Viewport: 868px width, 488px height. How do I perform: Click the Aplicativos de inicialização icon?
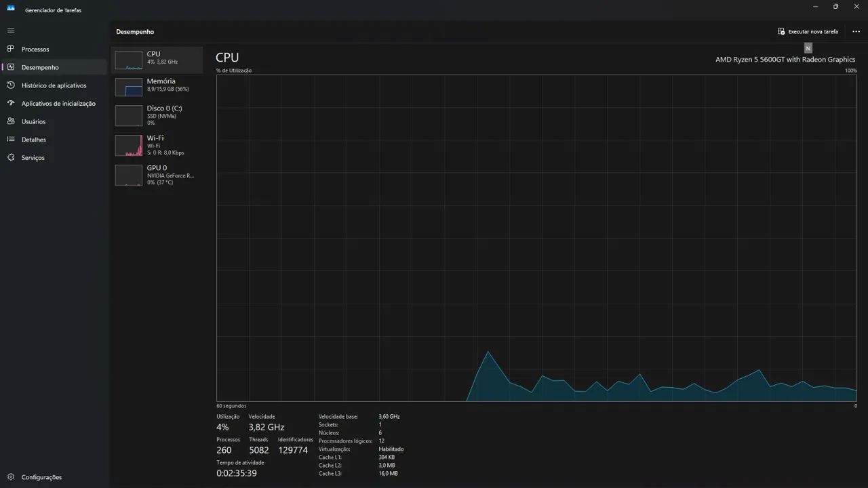pyautogui.click(x=11, y=103)
